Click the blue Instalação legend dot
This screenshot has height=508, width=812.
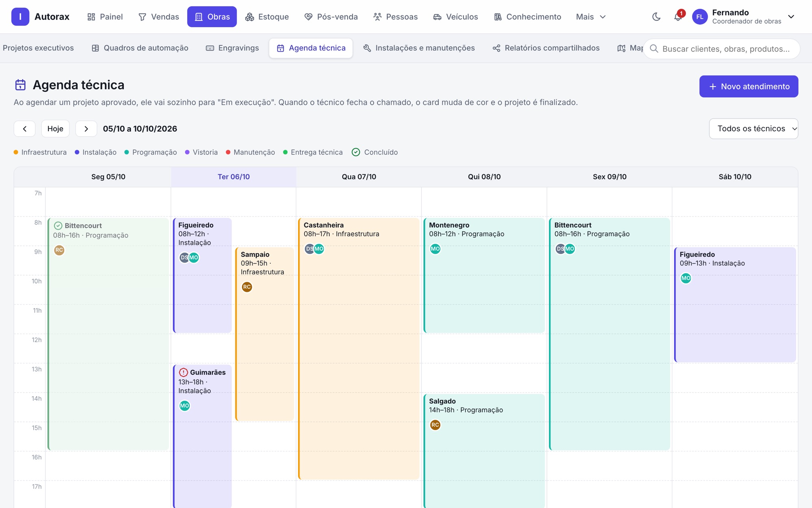pos(77,152)
